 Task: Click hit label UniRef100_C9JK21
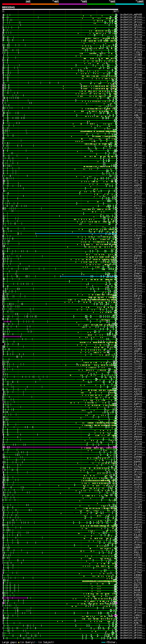[x=131, y=95]
